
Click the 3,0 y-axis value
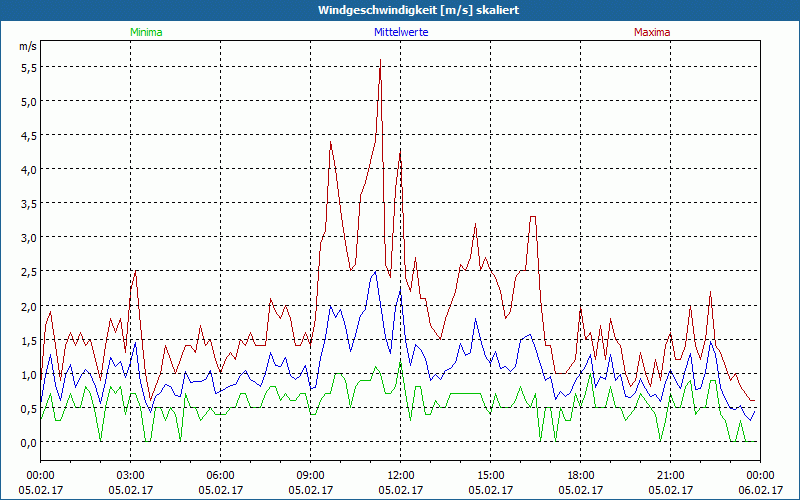point(29,238)
